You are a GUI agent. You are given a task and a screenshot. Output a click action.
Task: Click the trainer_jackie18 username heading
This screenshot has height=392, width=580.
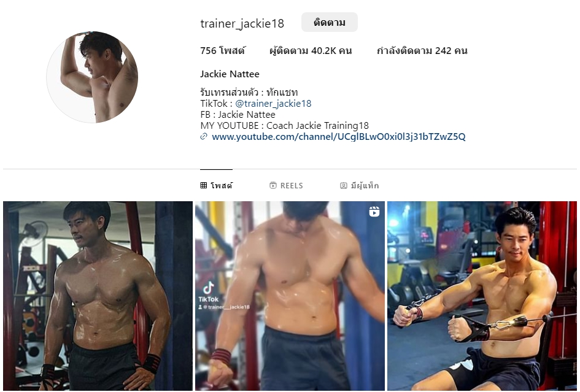242,24
